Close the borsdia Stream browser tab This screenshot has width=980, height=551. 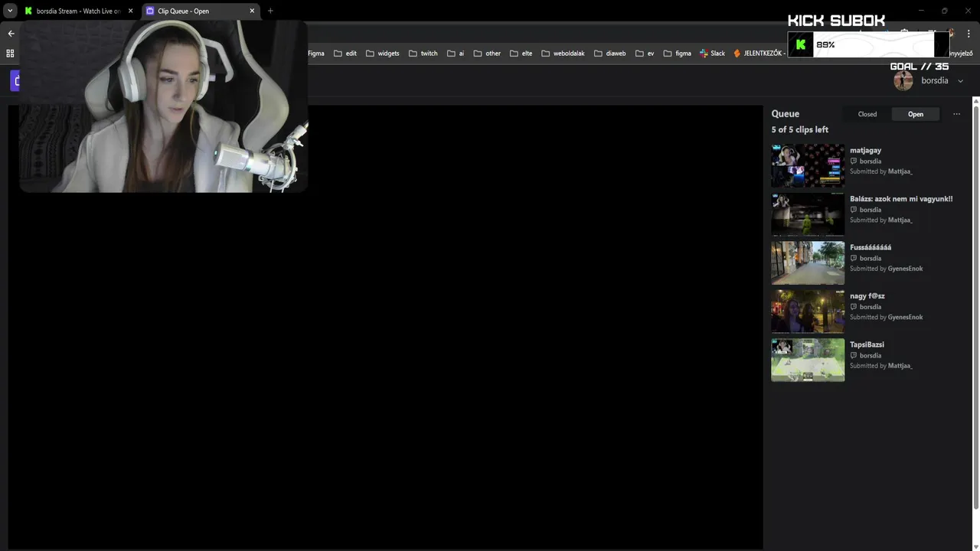coord(130,11)
